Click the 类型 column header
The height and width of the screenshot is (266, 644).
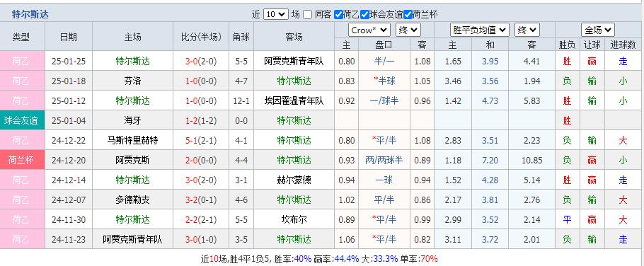[x=21, y=37]
